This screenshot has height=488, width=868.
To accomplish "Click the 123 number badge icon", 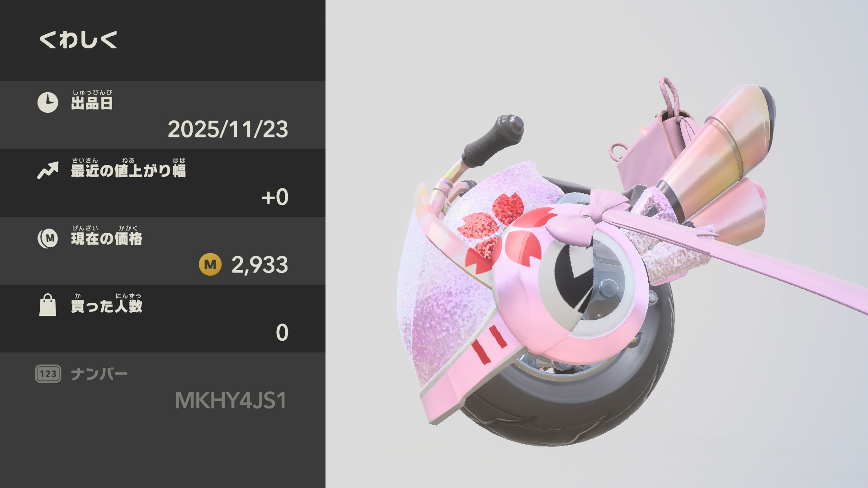I will 48,374.
